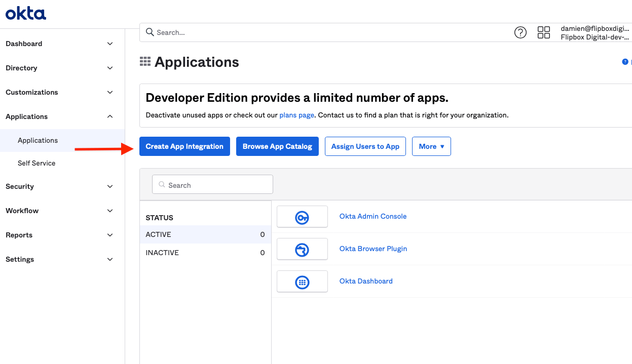Expand the Security sidebar section
Screen dimensions: 632x364
(x=58, y=186)
